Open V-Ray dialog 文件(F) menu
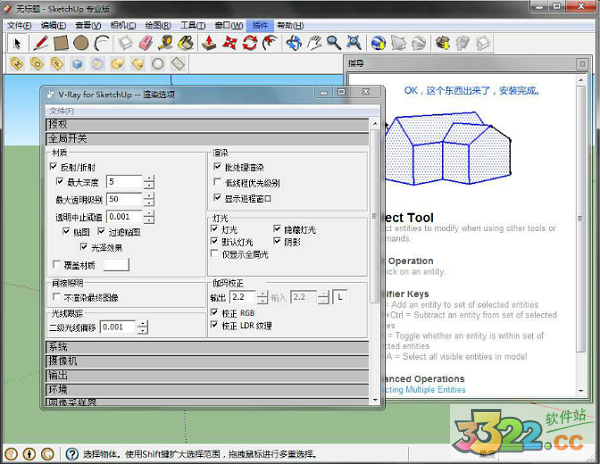Screen dimensions: 600x464 (62, 111)
